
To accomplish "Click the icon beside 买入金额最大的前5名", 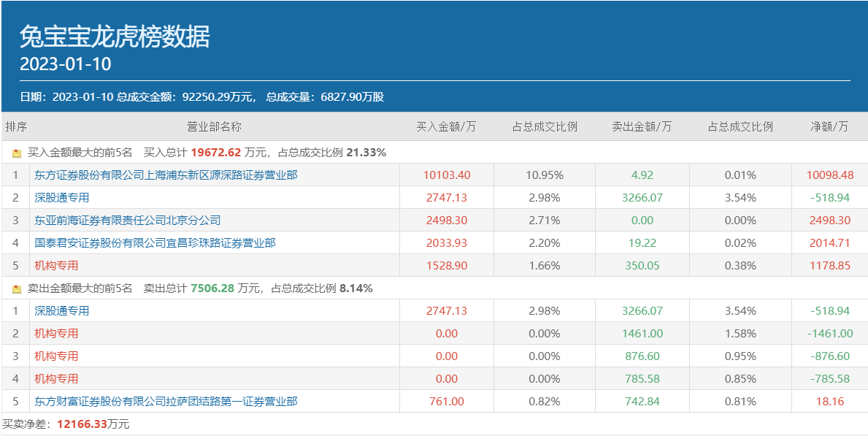I will click(17, 153).
